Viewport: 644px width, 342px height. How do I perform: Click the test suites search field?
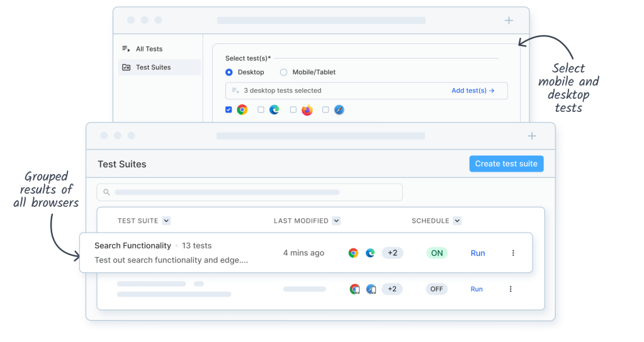click(x=249, y=192)
